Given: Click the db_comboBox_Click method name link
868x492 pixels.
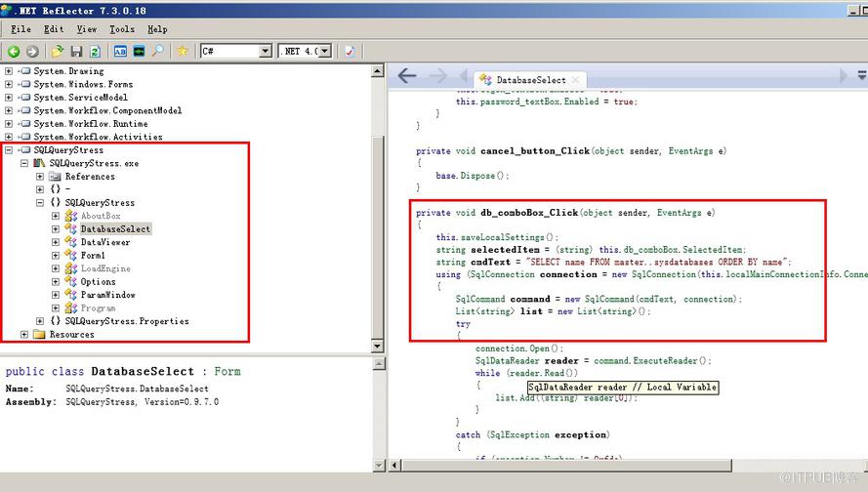Looking at the screenshot, I should pyautogui.click(x=528, y=213).
